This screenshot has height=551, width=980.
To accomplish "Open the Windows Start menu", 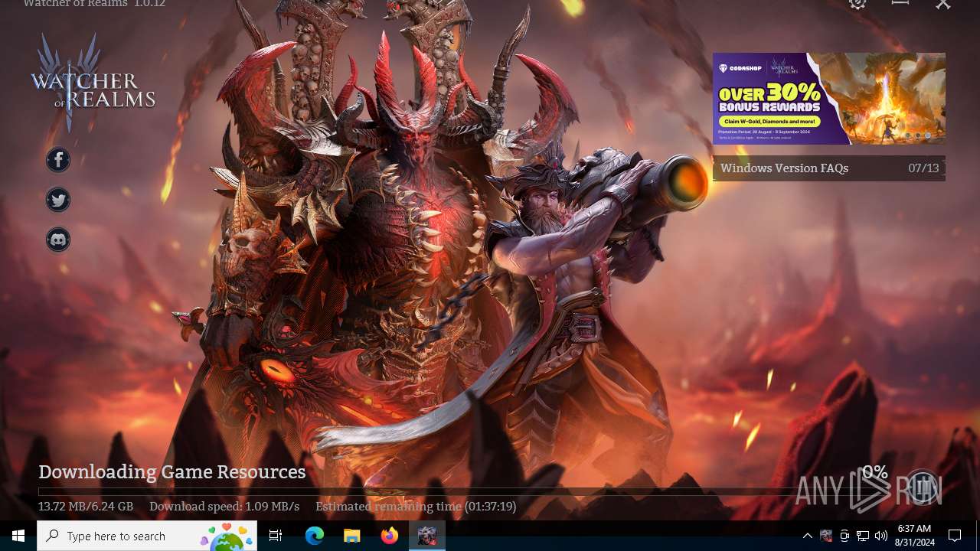I will point(18,536).
